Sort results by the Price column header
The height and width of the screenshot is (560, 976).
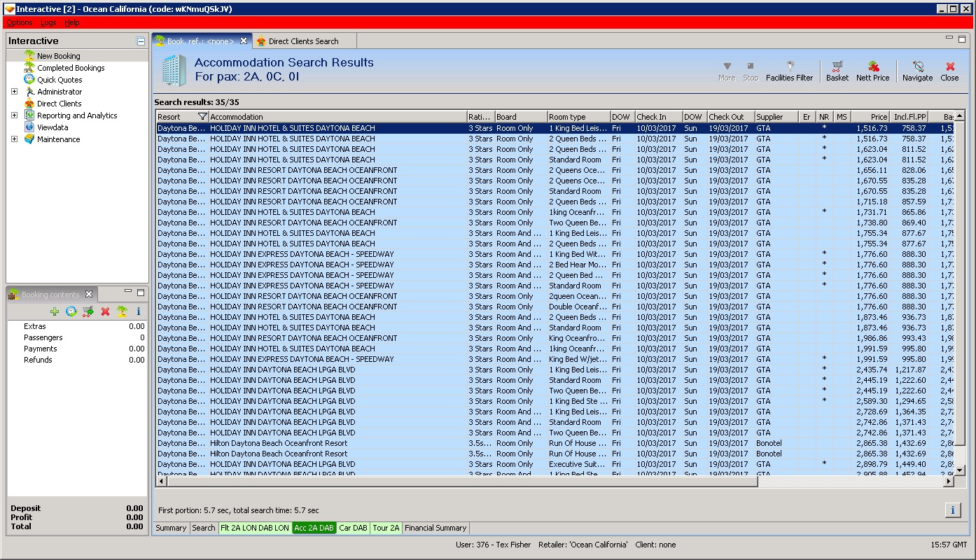point(870,117)
